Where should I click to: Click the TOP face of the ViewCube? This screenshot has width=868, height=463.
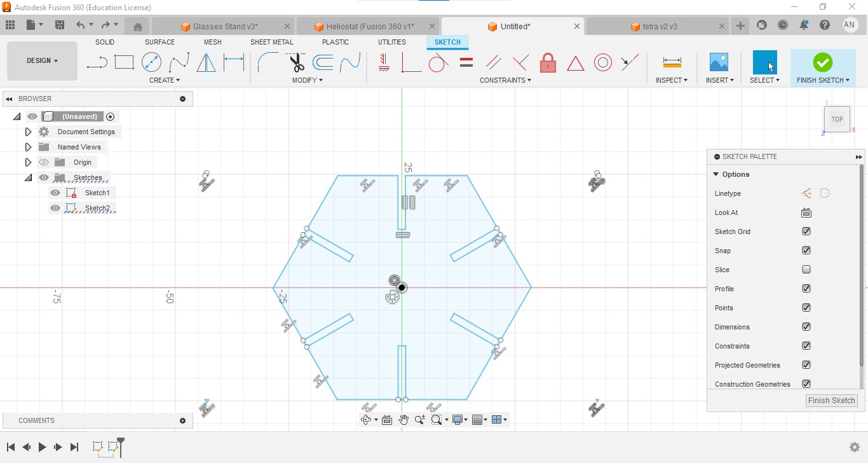(x=837, y=120)
